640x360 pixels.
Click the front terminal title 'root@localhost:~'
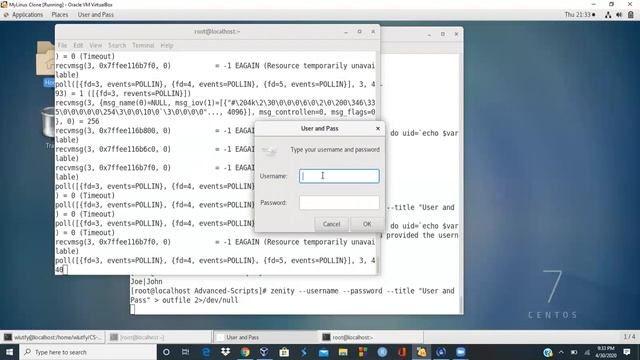pos(217,32)
